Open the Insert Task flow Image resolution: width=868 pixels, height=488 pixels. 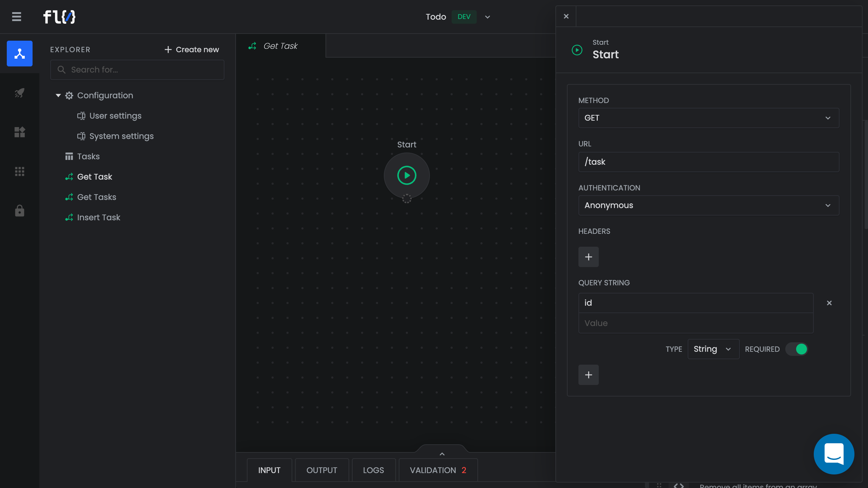(x=99, y=218)
